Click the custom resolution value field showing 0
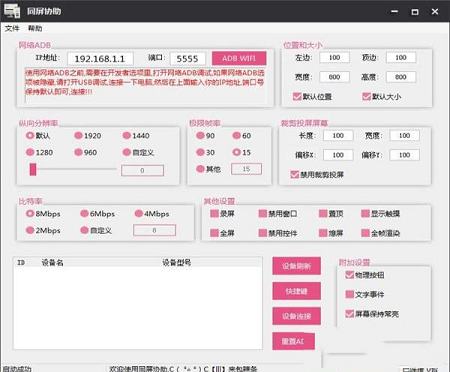This screenshot has width=450, height=372. coord(142,170)
